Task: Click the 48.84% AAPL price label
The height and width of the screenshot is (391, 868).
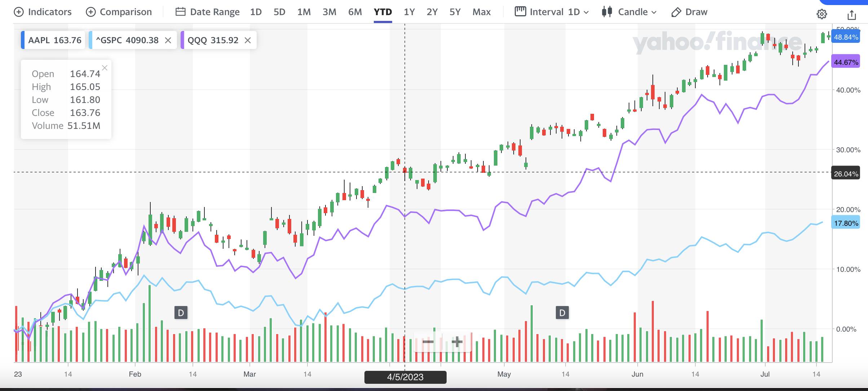Action: (x=846, y=37)
